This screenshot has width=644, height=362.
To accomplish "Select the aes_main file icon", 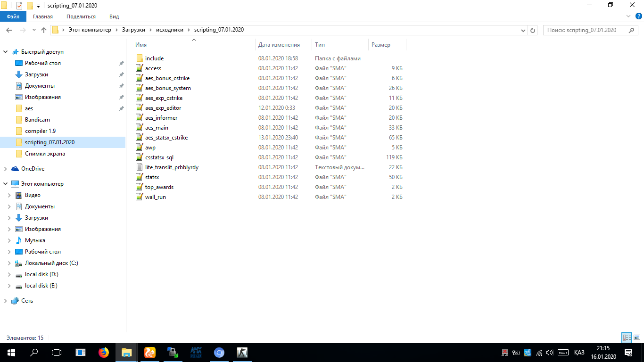I will pos(139,128).
